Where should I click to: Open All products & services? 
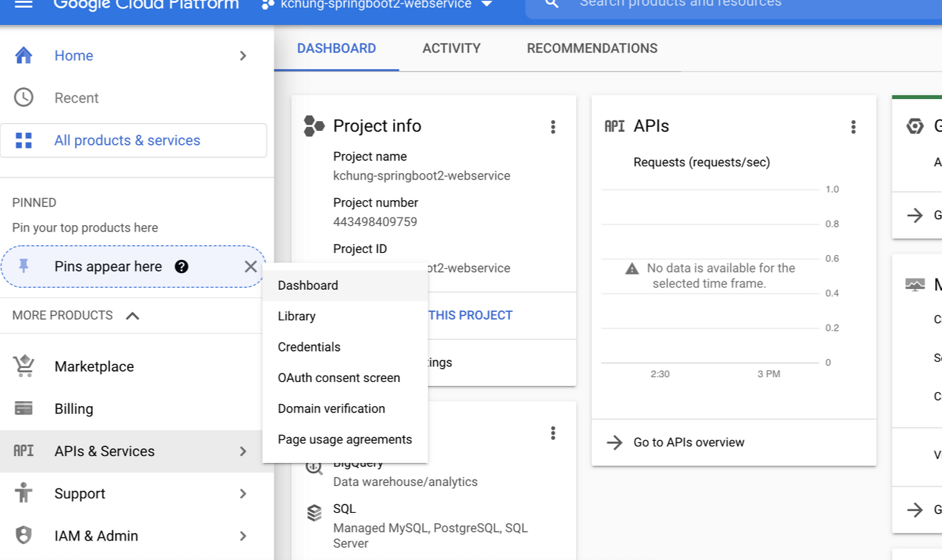[x=134, y=141]
